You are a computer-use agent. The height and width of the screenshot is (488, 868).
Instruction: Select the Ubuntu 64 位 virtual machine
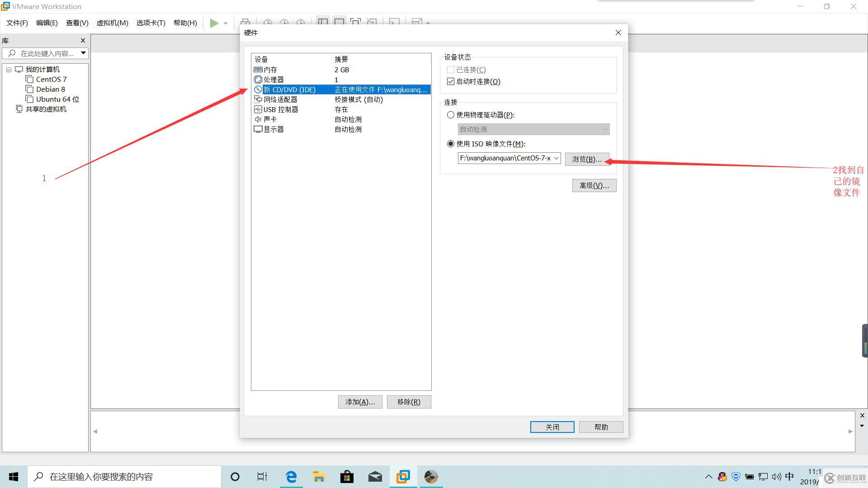point(57,99)
